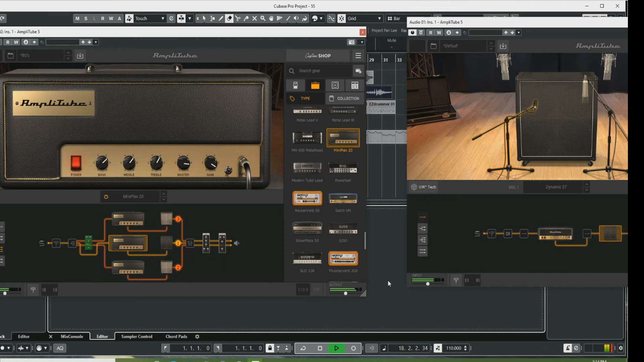Screen dimensions: 644x362
Task: Click the tuner icon in right AmpliTube footer
Action: pos(456,280)
